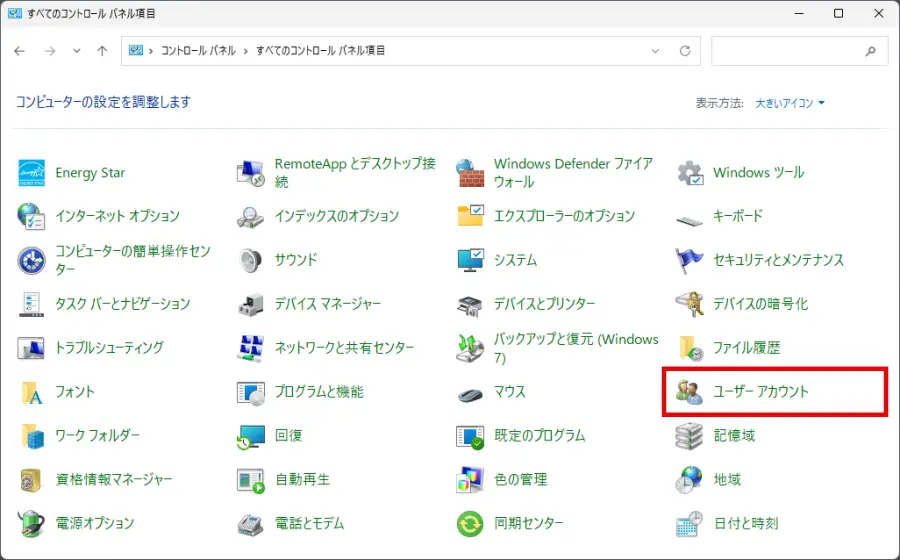
Task: Open インターネット オプション globe icon
Action: [x=31, y=216]
